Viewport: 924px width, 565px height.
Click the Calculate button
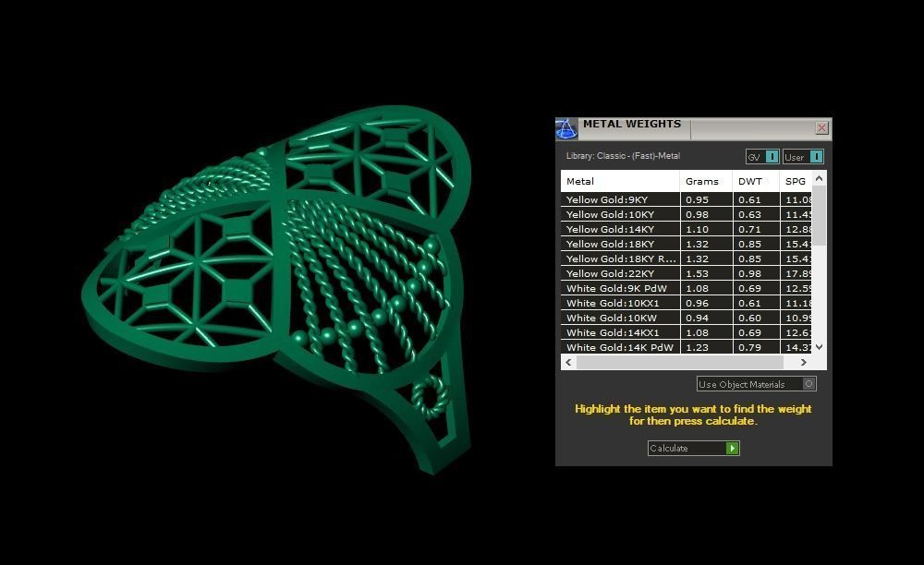coord(694,448)
